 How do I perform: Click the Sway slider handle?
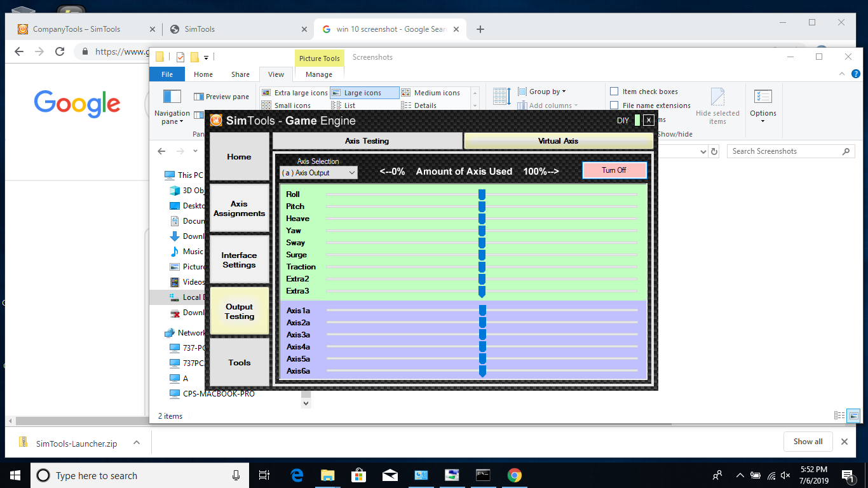pyautogui.click(x=482, y=242)
